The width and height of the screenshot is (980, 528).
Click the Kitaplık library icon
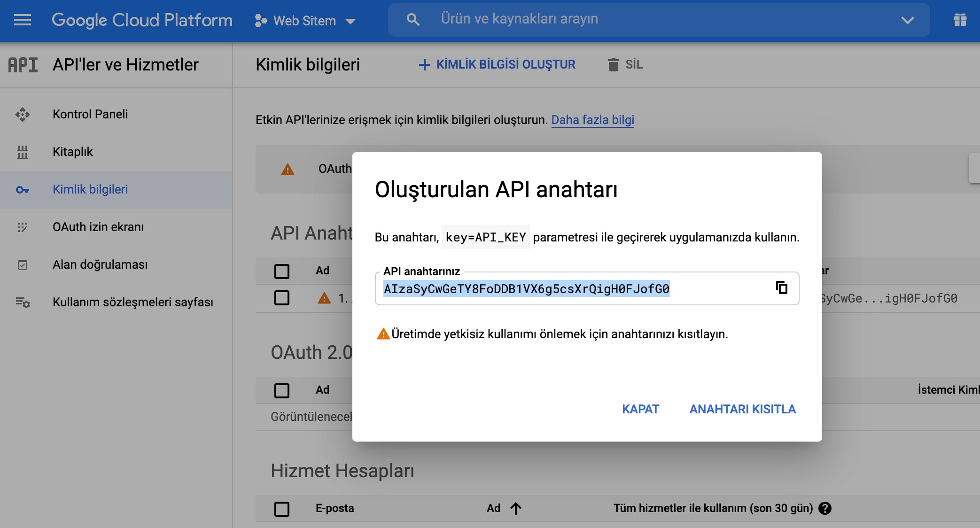tap(23, 152)
